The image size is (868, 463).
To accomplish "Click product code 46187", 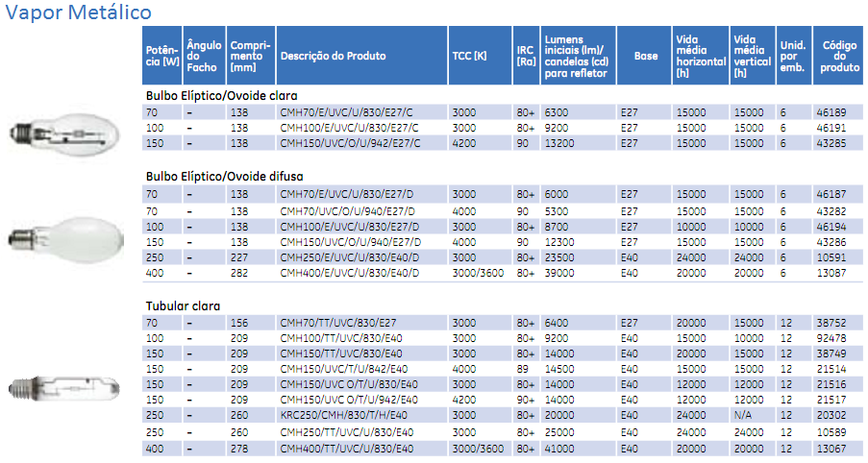I will 831,194.
